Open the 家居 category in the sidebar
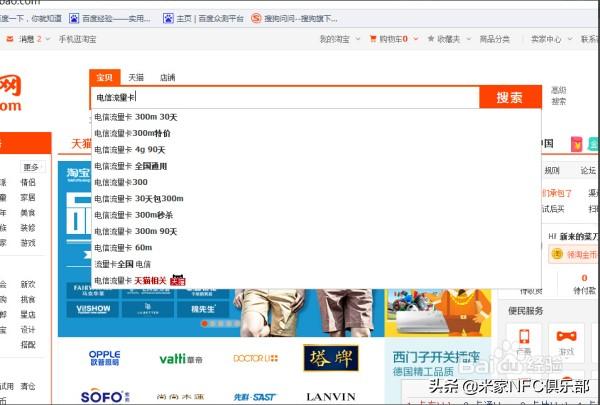600x405 pixels. click(x=28, y=198)
